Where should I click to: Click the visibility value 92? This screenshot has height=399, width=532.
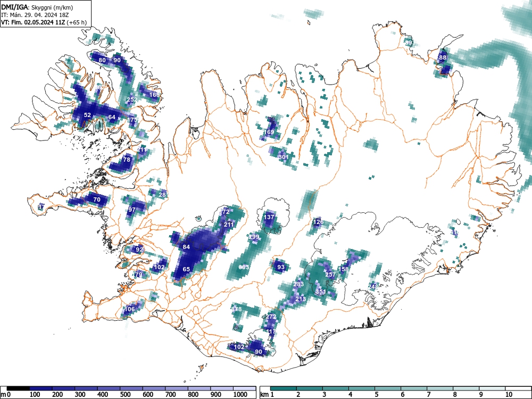(x=139, y=250)
